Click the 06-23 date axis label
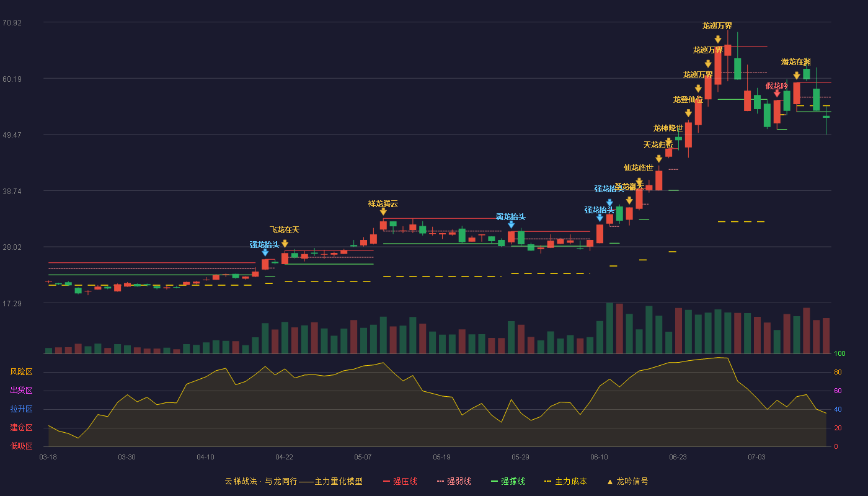Screen dimensions: 868x496 point(678,457)
